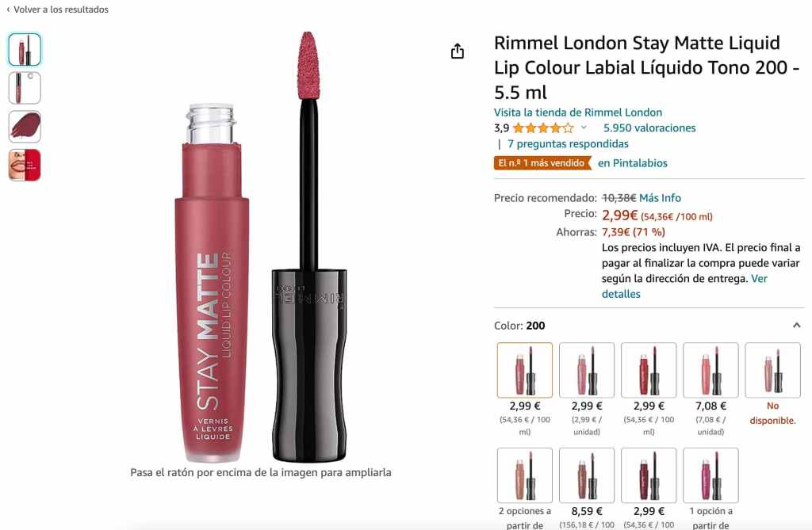Open the star rating dropdown arrow
The image size is (812, 530).
[x=584, y=128]
